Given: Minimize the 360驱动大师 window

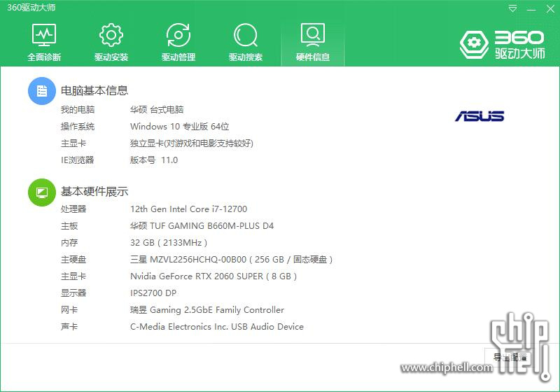Looking at the screenshot, I should point(531,9).
